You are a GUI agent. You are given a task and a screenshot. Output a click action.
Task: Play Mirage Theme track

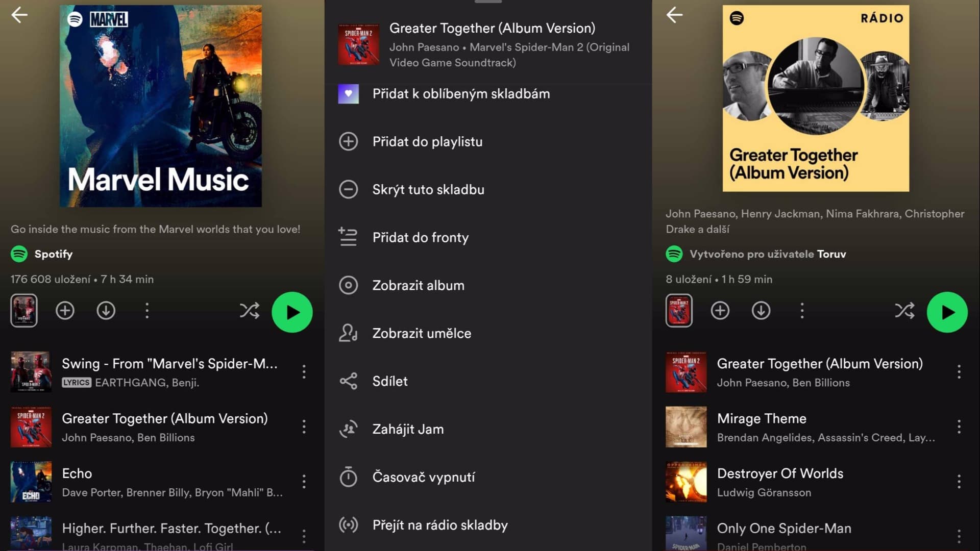(x=816, y=427)
